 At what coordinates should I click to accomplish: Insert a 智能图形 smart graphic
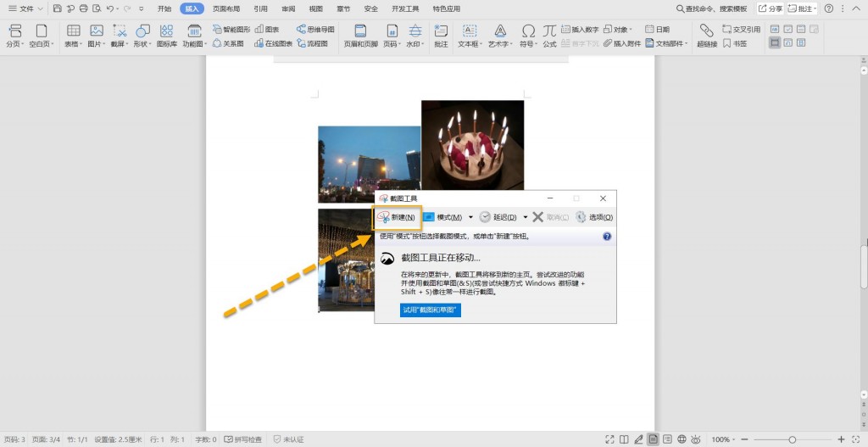tap(231, 30)
